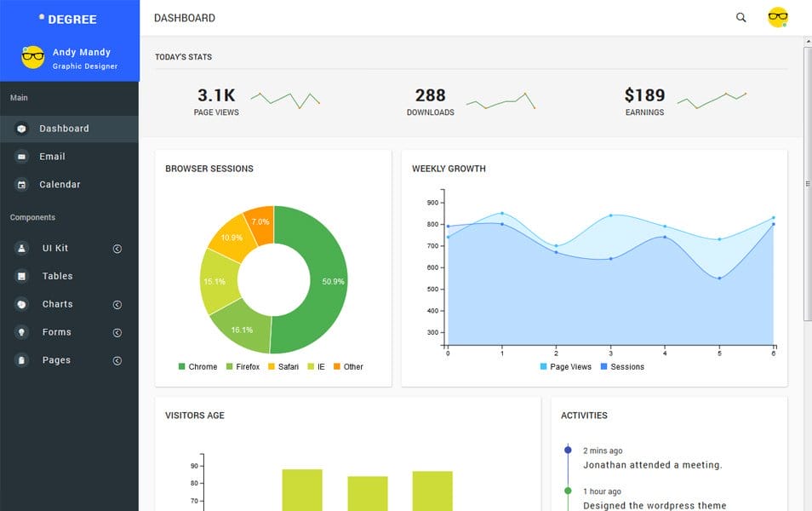Screen dimensions: 812x511
Task: Click the Safari color swatch in the legend
Action: point(271,366)
